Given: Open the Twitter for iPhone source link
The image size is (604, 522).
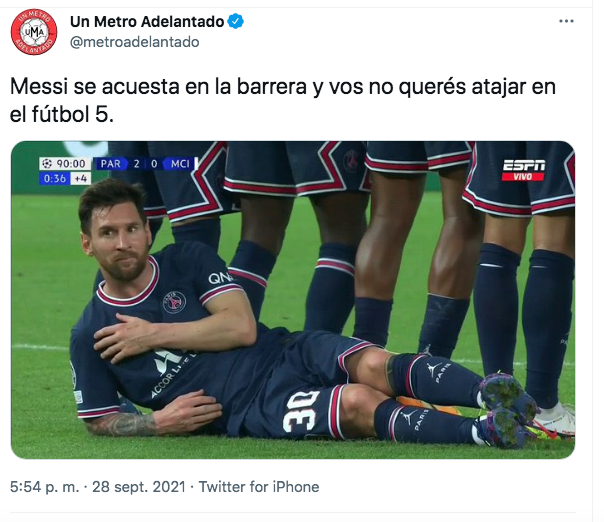Looking at the screenshot, I should [x=259, y=487].
